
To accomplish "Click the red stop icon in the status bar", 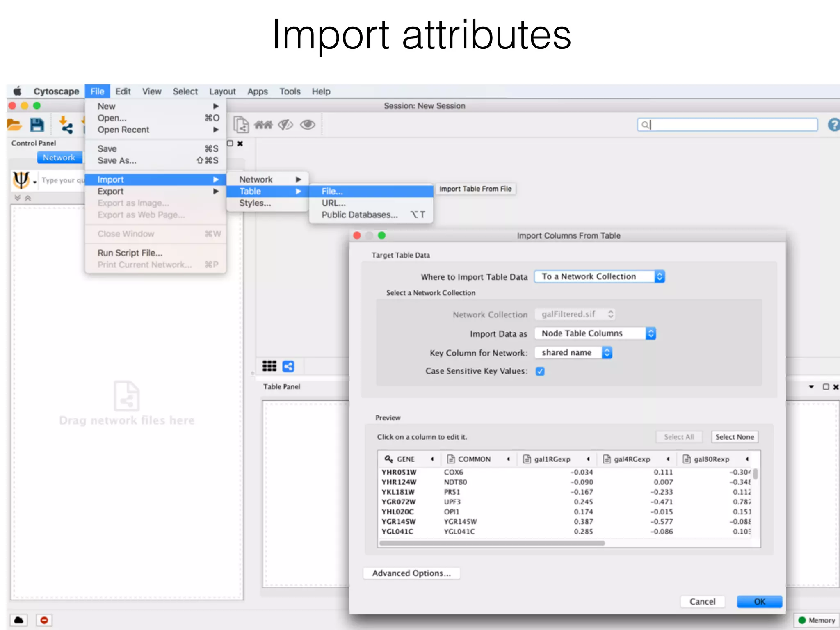I will [x=44, y=620].
